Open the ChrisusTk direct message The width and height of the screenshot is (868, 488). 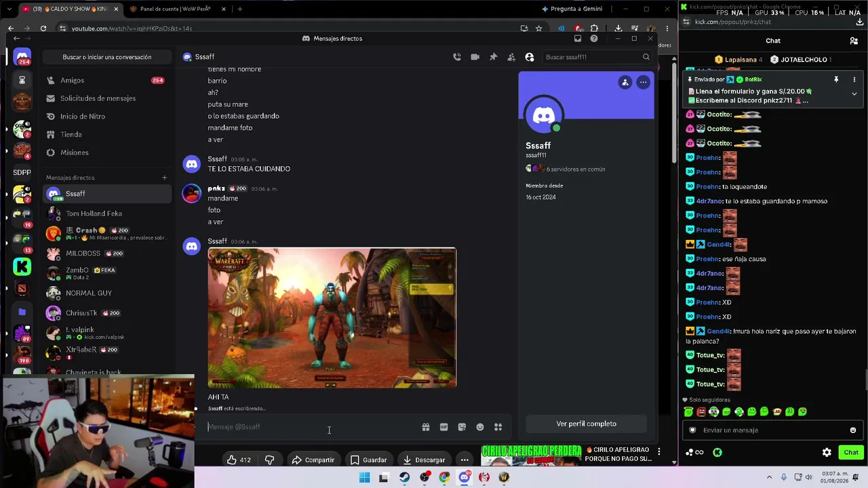(x=106, y=313)
